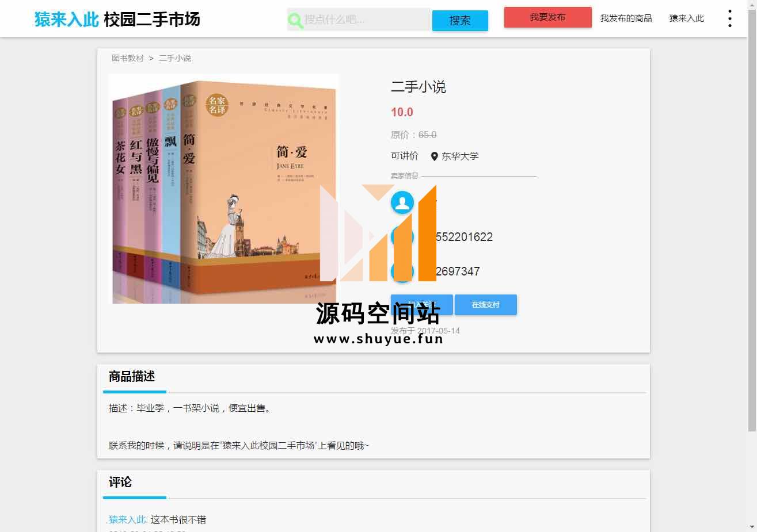Click the 校园二手市场 header title
This screenshot has height=532, width=757.
coord(152,20)
